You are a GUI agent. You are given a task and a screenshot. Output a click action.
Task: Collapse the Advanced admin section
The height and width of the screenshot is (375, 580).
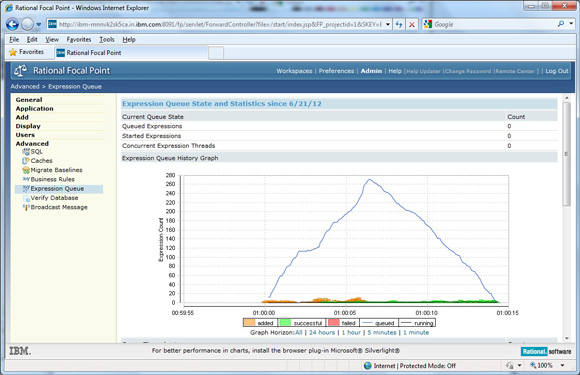pyautogui.click(x=32, y=143)
